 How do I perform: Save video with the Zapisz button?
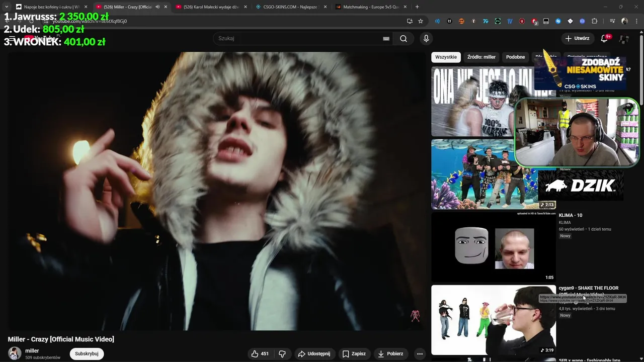point(354,354)
